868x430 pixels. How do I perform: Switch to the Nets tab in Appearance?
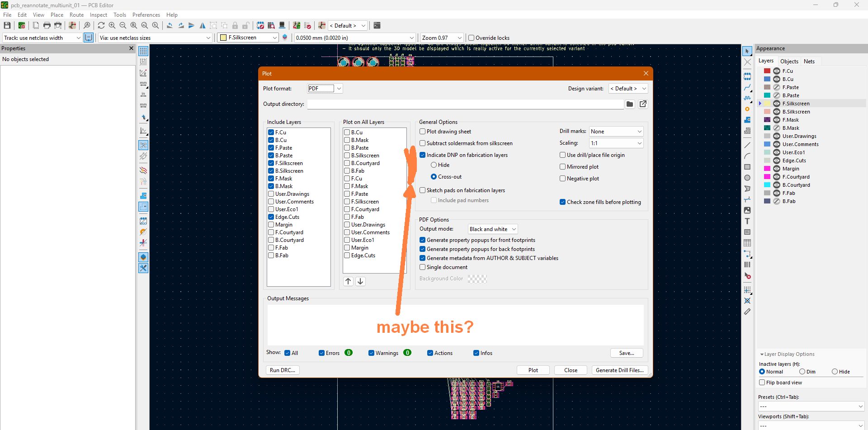point(809,61)
